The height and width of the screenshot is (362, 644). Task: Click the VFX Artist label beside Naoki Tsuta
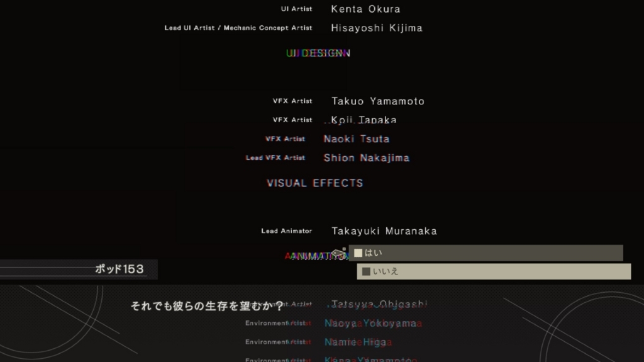pyautogui.click(x=285, y=139)
